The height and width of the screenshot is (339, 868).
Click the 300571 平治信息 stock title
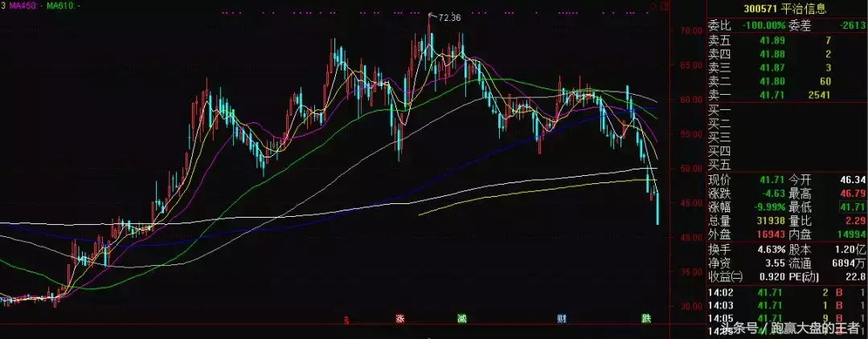click(x=785, y=9)
